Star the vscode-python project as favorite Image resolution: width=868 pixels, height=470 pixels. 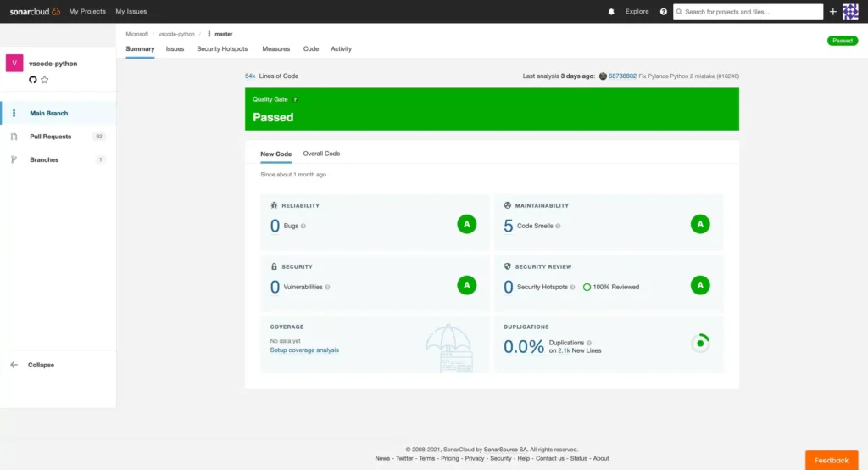click(45, 80)
